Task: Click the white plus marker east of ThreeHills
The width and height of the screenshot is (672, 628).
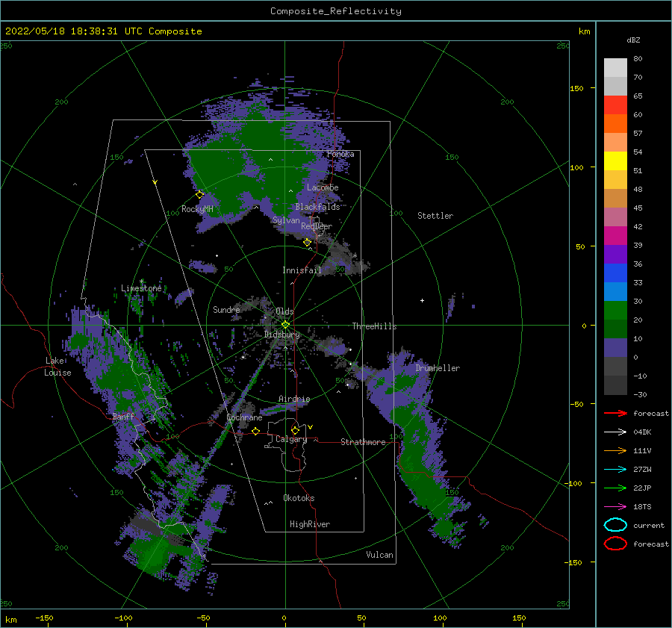Action: (422, 300)
